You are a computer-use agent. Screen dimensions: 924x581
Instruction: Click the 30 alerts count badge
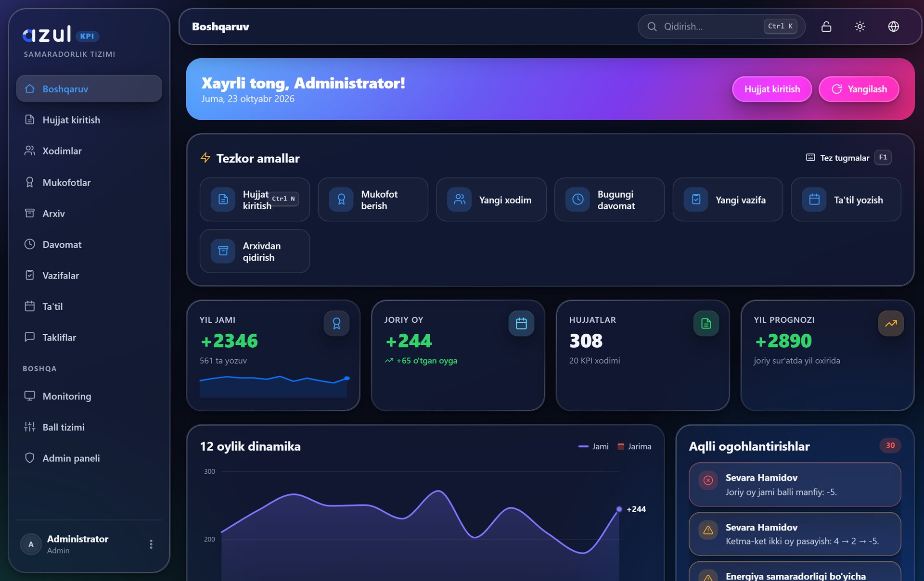890,445
